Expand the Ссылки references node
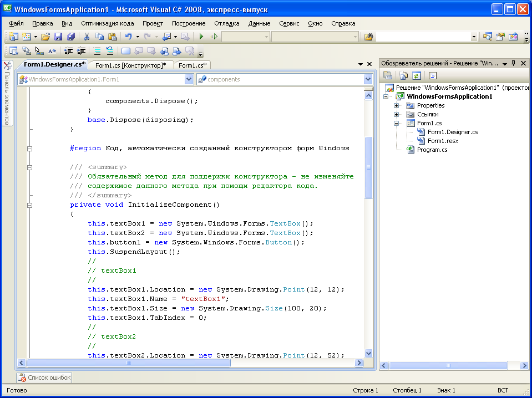 tap(396, 114)
